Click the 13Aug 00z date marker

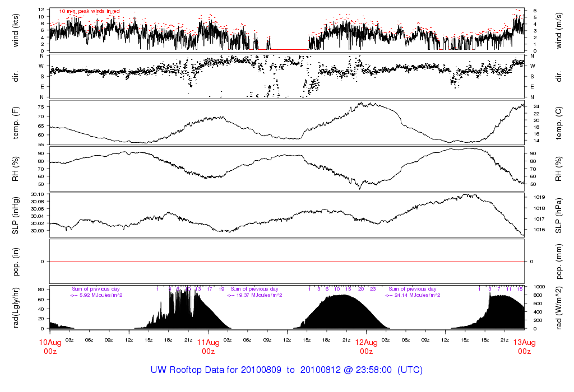[524, 347]
